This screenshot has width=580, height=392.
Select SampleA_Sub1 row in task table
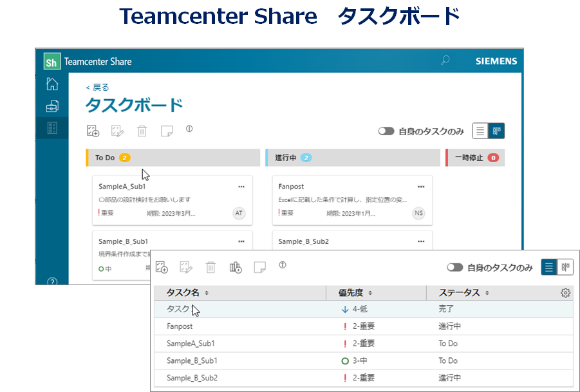click(364, 344)
